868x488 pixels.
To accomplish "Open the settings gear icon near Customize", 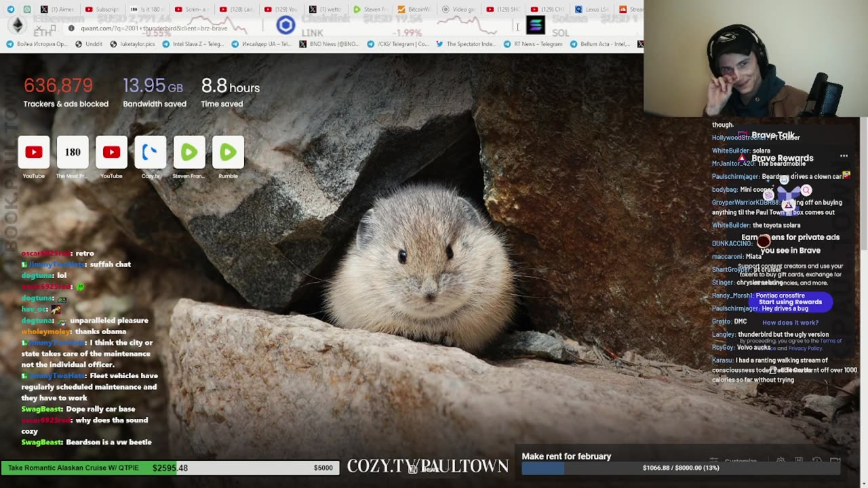I will (781, 461).
